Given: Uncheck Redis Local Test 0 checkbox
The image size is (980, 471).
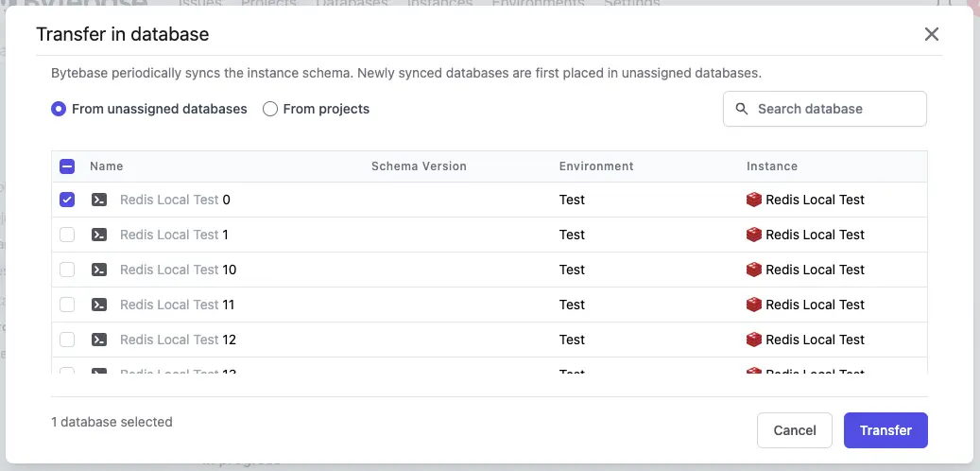Looking at the screenshot, I should (67, 200).
